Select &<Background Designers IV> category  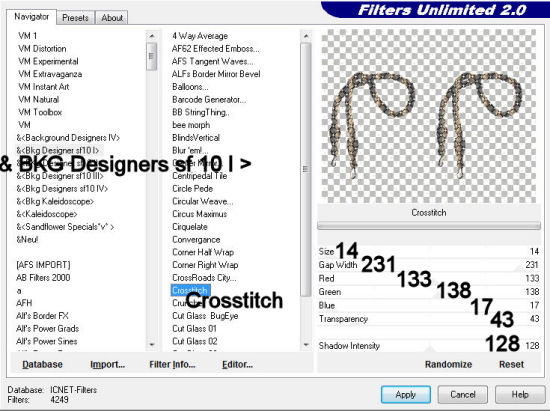tap(68, 138)
